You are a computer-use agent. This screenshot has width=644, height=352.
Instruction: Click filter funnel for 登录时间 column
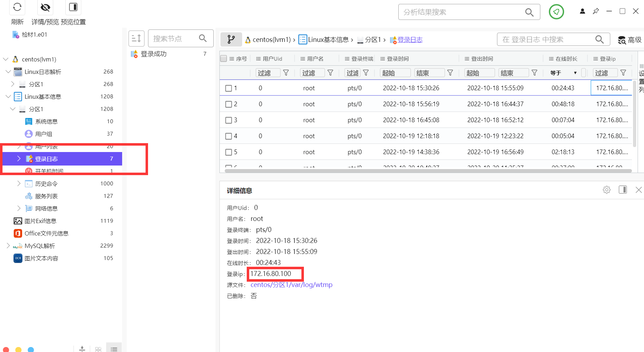pyautogui.click(x=450, y=73)
